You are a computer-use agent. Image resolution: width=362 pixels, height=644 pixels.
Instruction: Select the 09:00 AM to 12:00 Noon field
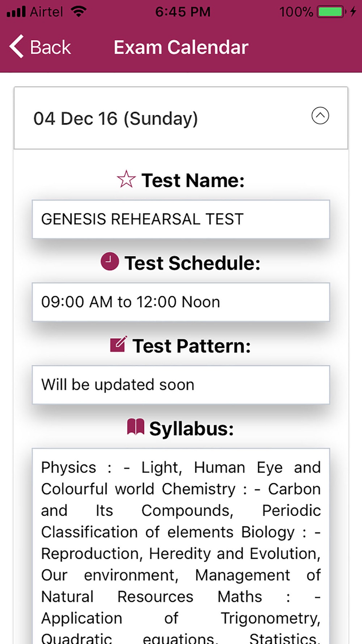181,302
